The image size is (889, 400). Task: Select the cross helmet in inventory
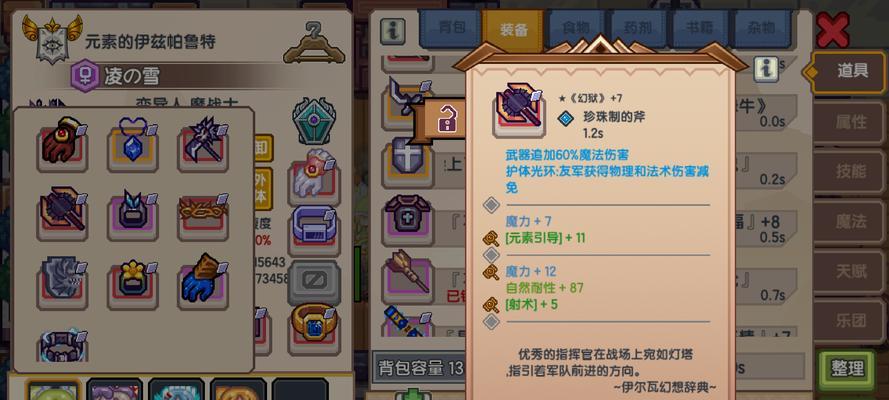point(407,162)
